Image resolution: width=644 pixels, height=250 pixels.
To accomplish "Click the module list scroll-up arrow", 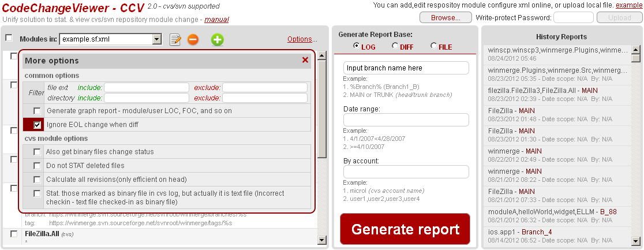I will click(x=322, y=55).
